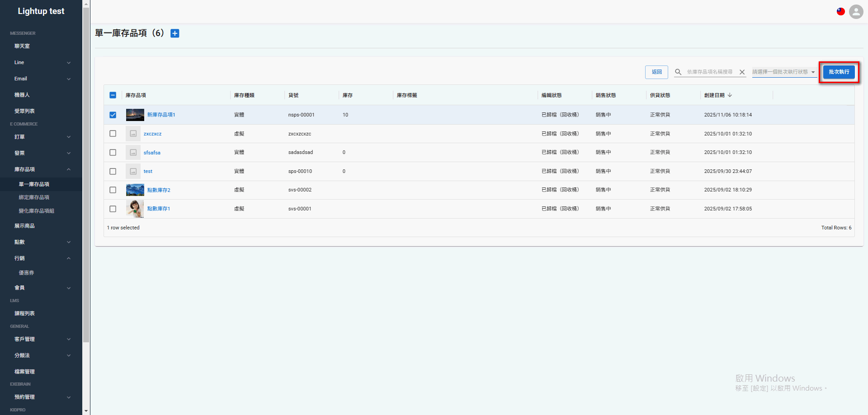Viewport: 868px width, 415px height.
Task: Click the 批次執行 button
Action: 839,72
